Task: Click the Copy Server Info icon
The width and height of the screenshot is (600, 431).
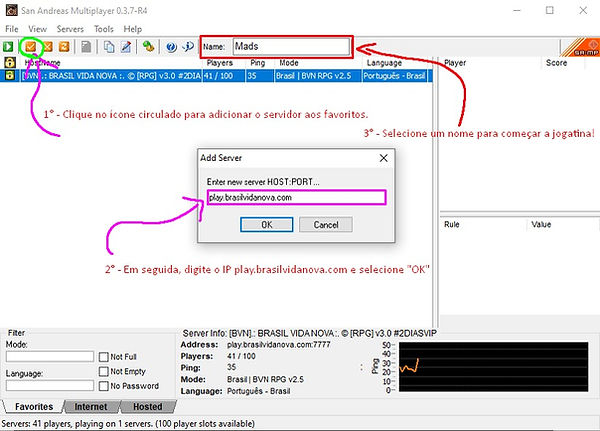Action: pos(109,47)
